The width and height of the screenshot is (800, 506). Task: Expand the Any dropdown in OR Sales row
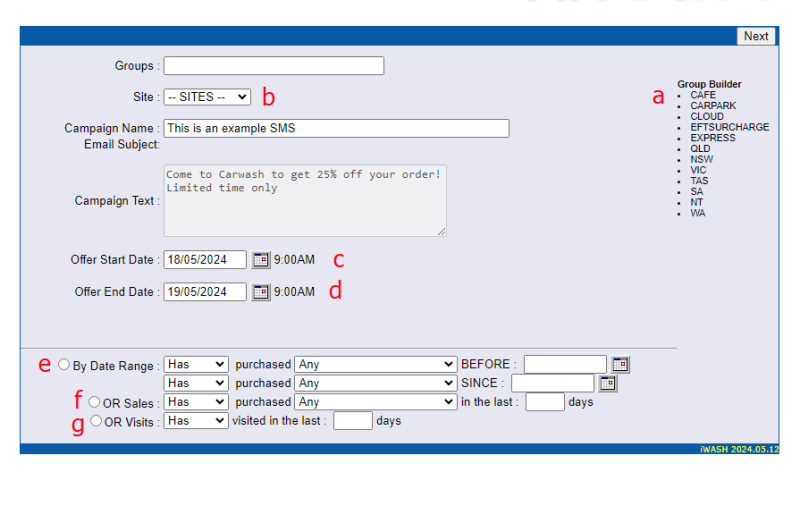pyautogui.click(x=375, y=402)
